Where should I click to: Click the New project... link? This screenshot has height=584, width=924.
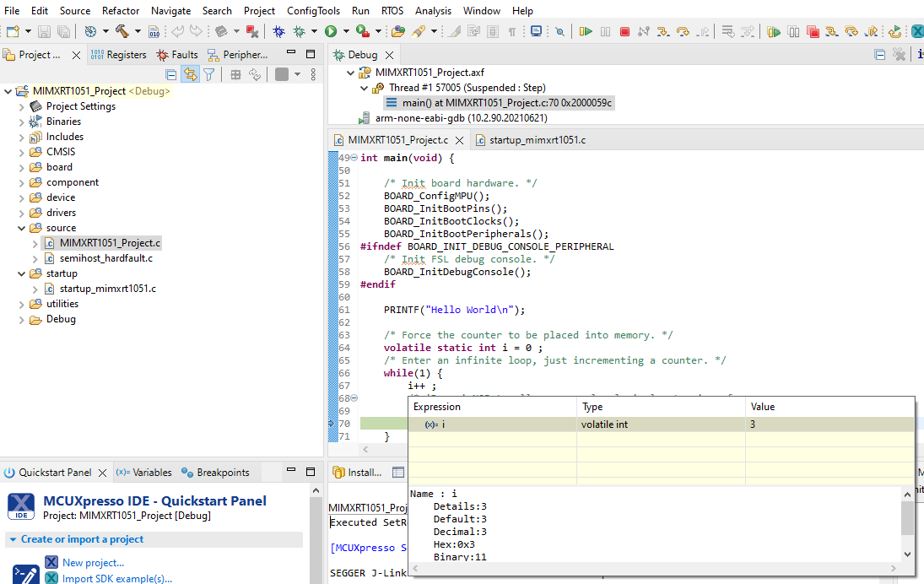93,563
